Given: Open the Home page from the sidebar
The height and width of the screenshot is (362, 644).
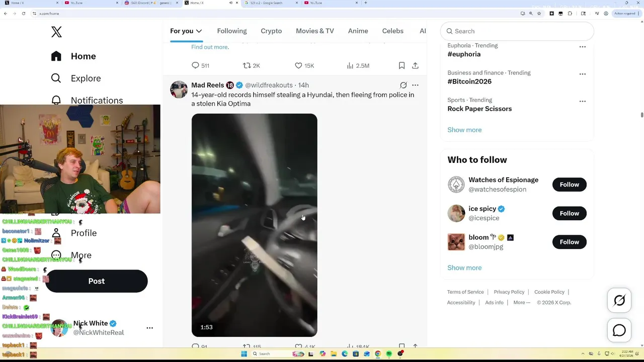Looking at the screenshot, I should click(73, 56).
